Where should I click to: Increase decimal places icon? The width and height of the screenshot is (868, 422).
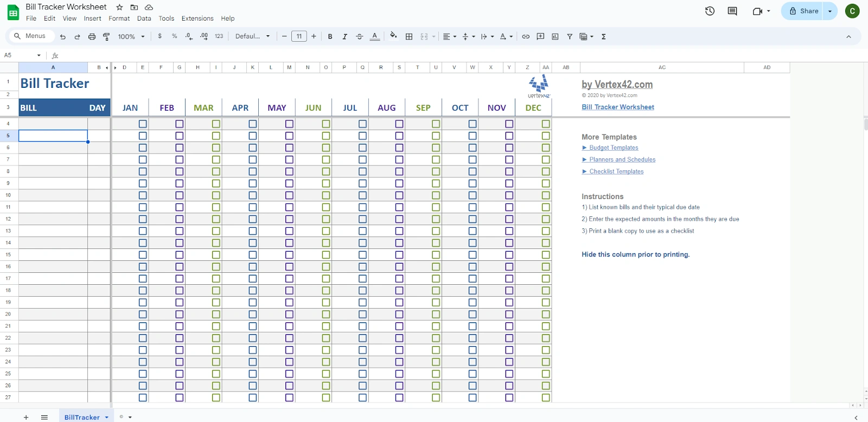coord(204,36)
